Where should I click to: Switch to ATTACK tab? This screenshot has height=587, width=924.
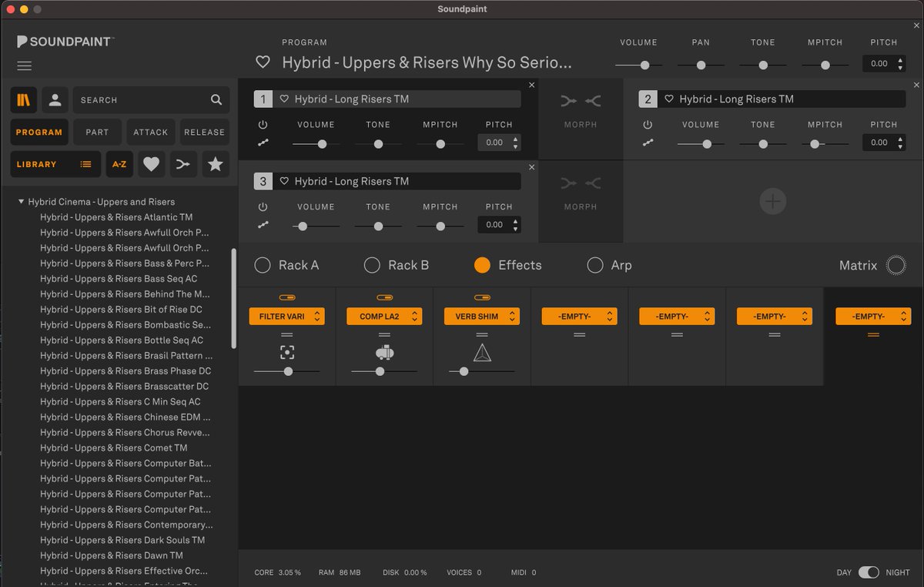151,132
